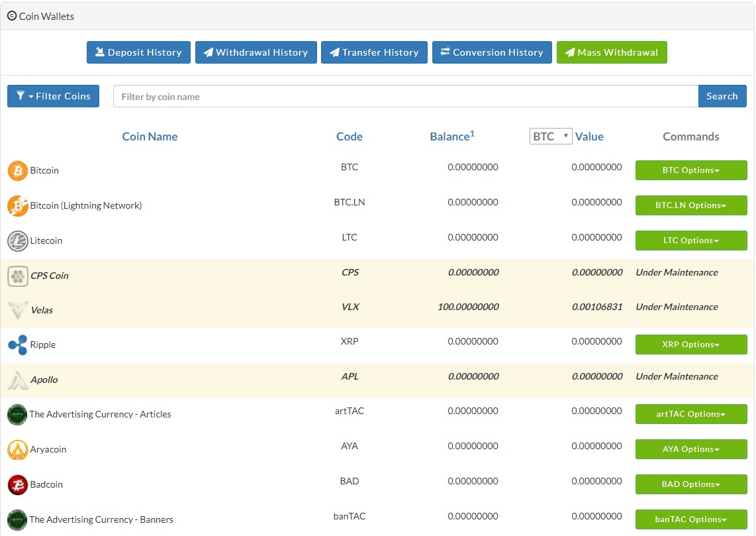Click the artTAC code cell

coord(350,411)
